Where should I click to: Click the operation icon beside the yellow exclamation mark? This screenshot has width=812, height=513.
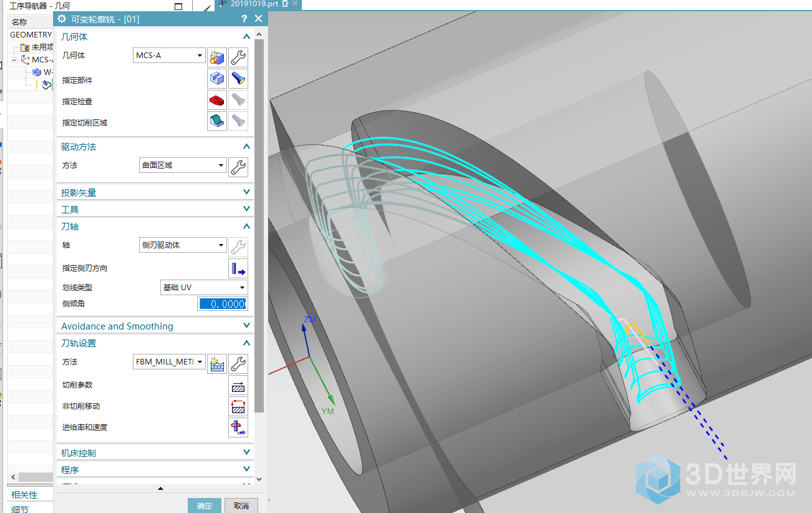(x=47, y=84)
